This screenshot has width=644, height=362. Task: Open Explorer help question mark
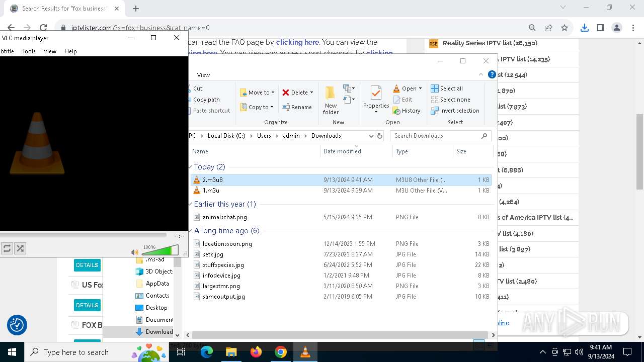click(x=492, y=74)
